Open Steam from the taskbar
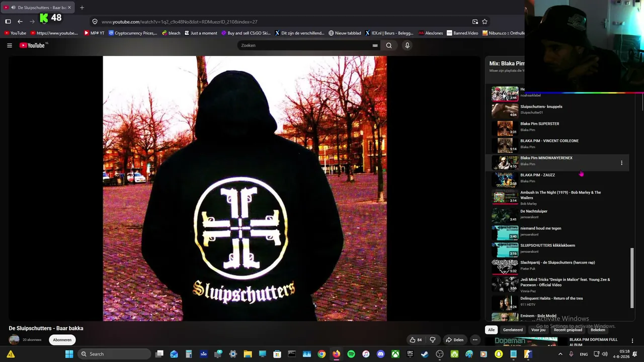 tap(425, 354)
